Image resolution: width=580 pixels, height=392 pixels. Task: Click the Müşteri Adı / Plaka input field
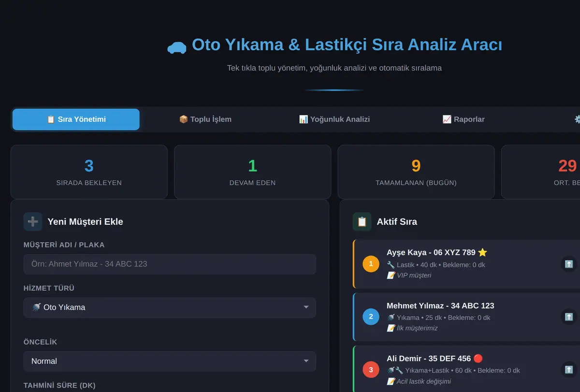170,264
